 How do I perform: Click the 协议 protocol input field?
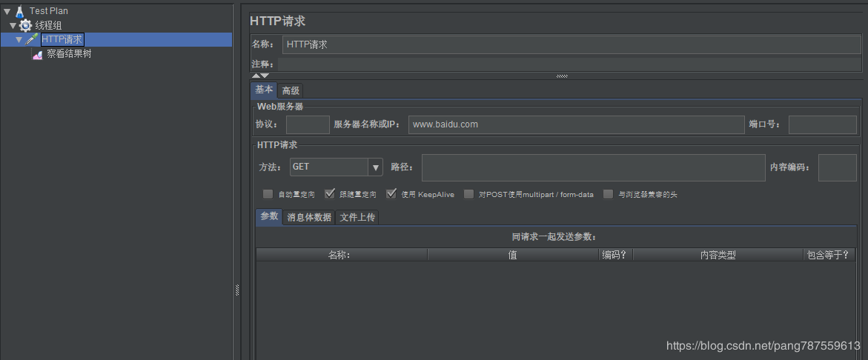308,124
